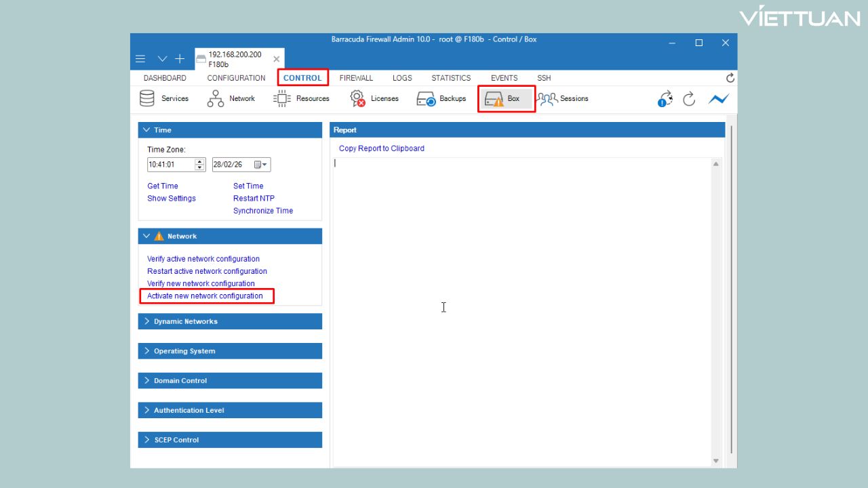The height and width of the screenshot is (488, 868).
Task: Open the Network control page
Action: 231,99
